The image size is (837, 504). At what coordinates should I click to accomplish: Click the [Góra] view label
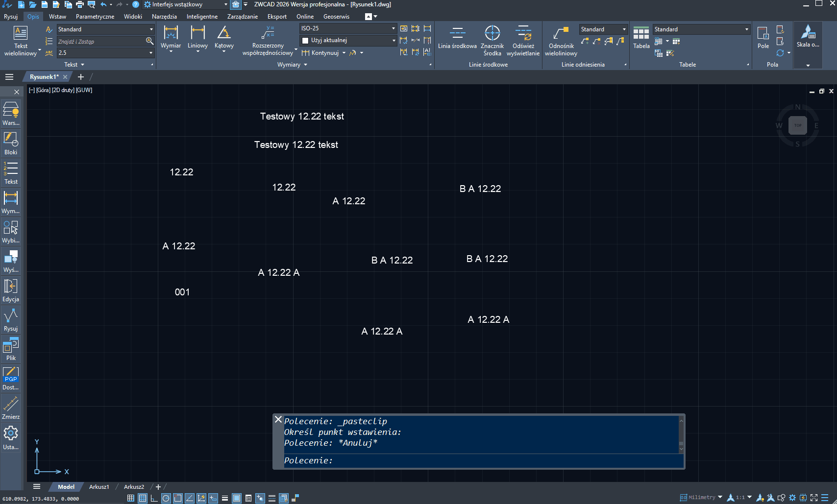(x=43, y=90)
